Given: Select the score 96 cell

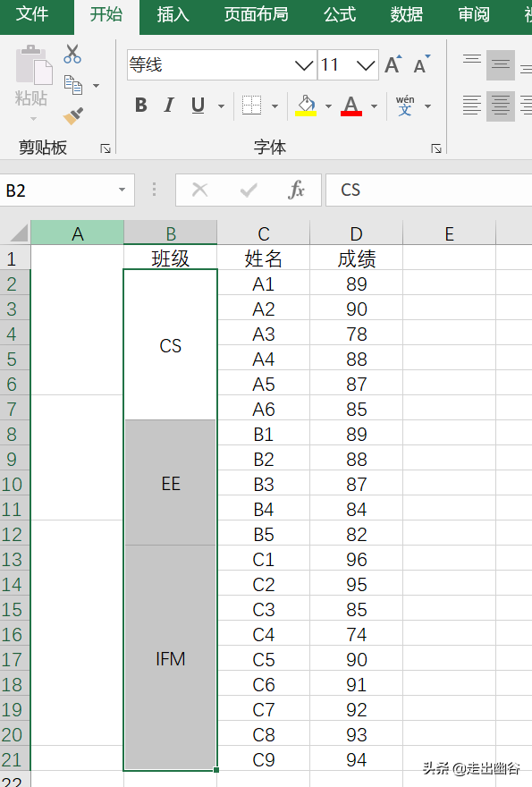Looking at the screenshot, I should (x=357, y=559).
